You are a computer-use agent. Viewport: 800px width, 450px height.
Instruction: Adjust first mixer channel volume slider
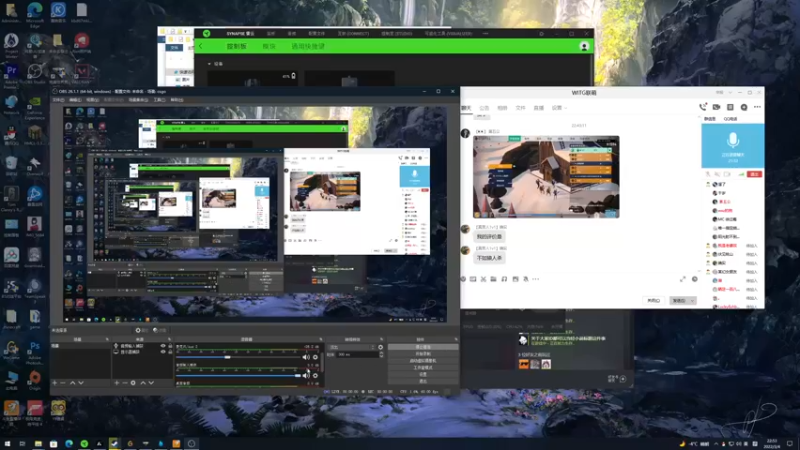coord(238,357)
